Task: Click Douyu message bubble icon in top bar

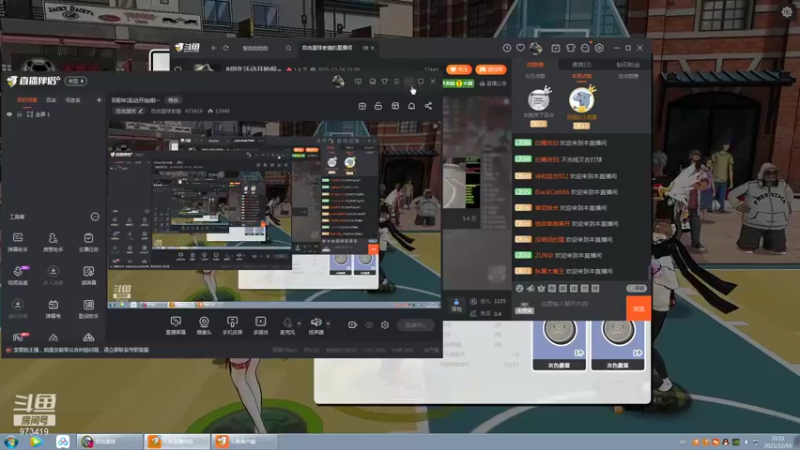Action: pos(585,48)
